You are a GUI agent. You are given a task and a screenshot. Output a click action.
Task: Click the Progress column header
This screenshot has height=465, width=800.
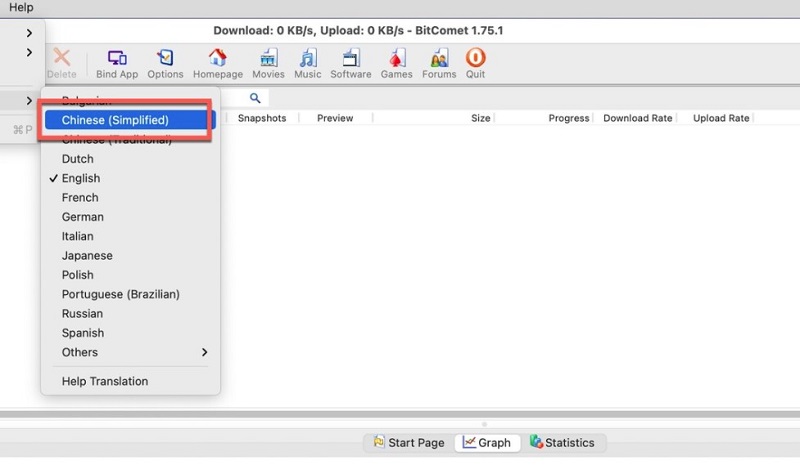[x=568, y=118]
